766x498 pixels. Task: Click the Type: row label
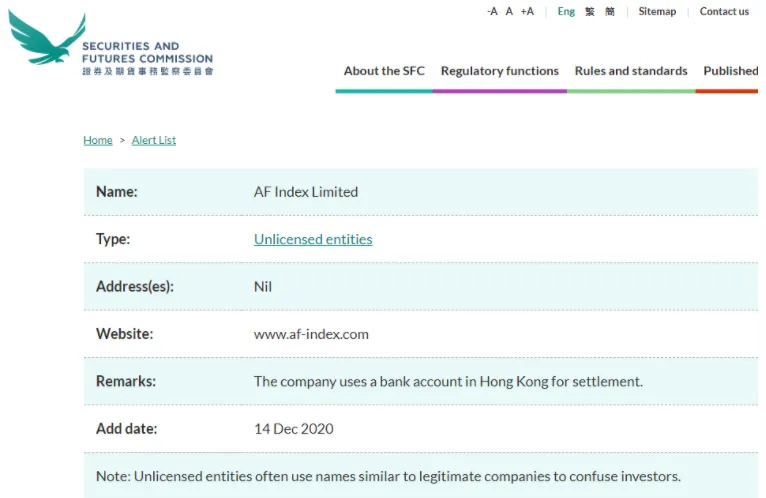tap(113, 239)
